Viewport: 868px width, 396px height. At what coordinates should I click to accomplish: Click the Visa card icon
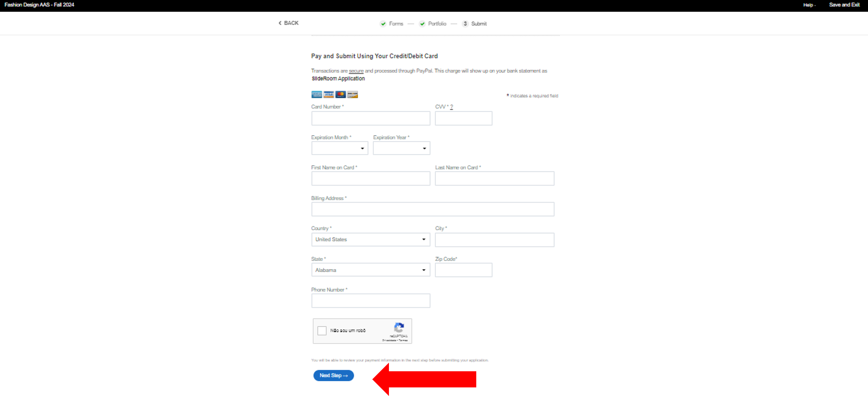[329, 94]
